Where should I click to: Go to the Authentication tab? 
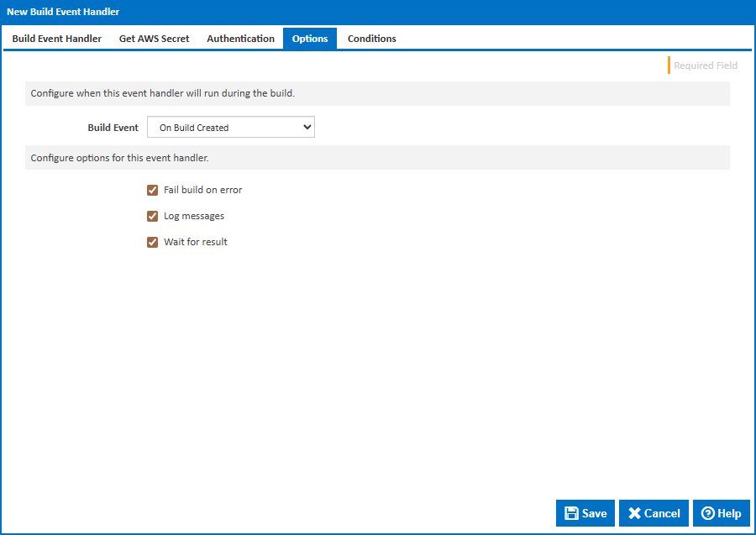tap(240, 39)
